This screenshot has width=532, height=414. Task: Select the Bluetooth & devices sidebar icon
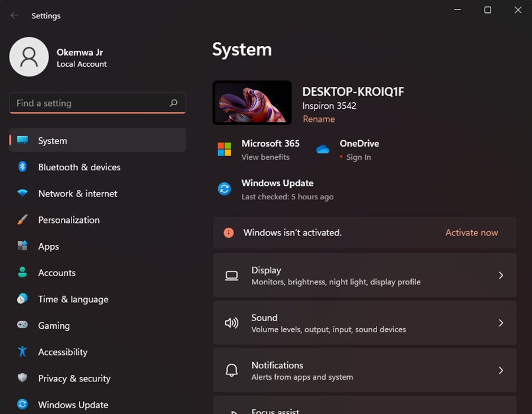[22, 167]
